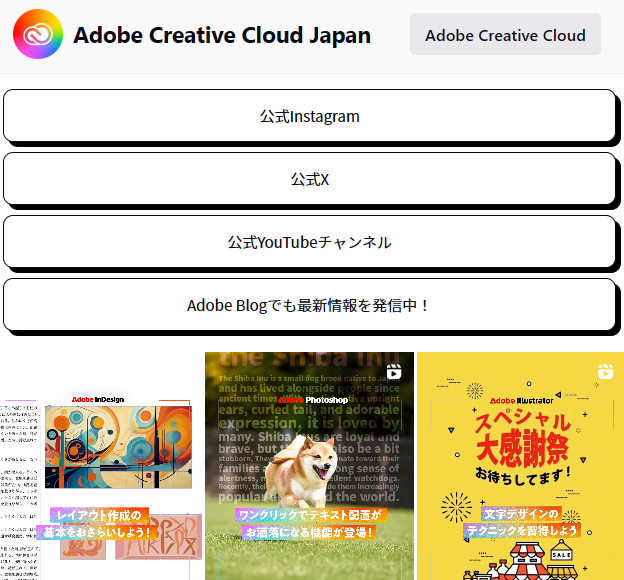Click the 文字デザインの caption on yellow post
This screenshot has height=580, width=624.
(x=521, y=515)
